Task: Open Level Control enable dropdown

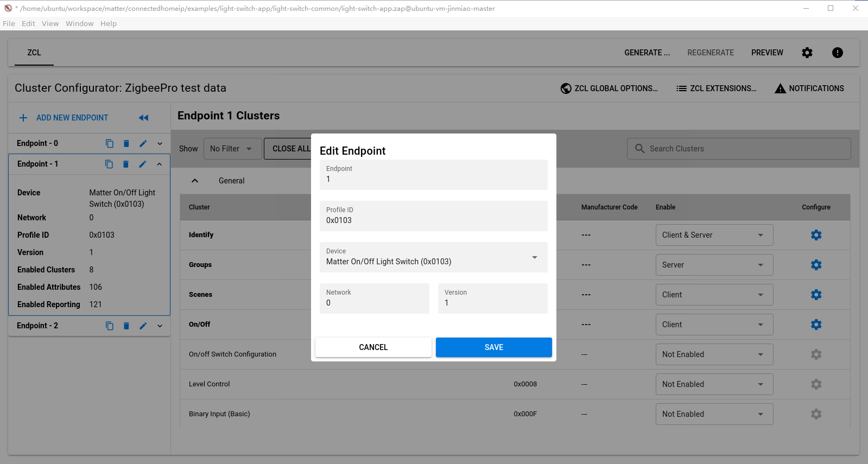Action: 714,384
